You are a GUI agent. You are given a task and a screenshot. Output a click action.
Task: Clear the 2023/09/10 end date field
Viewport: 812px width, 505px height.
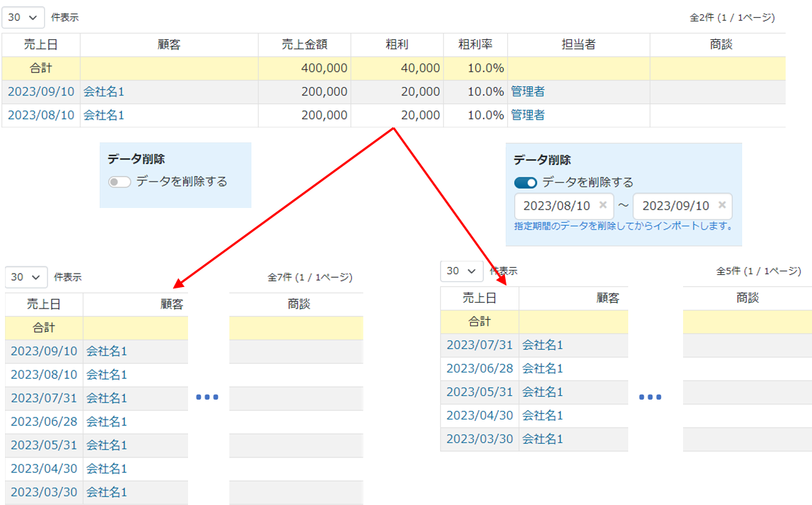722,205
